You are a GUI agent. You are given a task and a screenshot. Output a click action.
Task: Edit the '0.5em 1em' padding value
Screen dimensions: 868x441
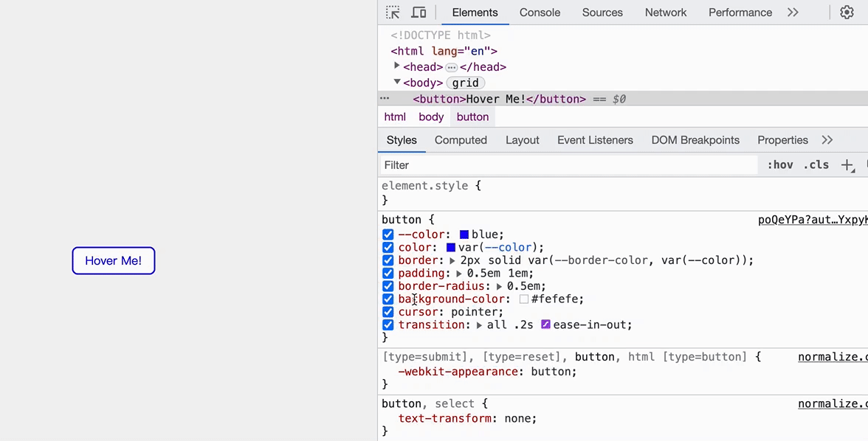click(497, 274)
